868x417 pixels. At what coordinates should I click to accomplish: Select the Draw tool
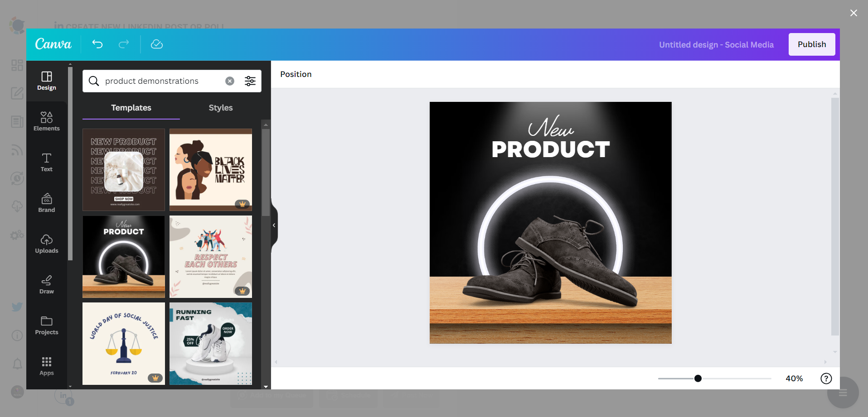[x=46, y=284]
